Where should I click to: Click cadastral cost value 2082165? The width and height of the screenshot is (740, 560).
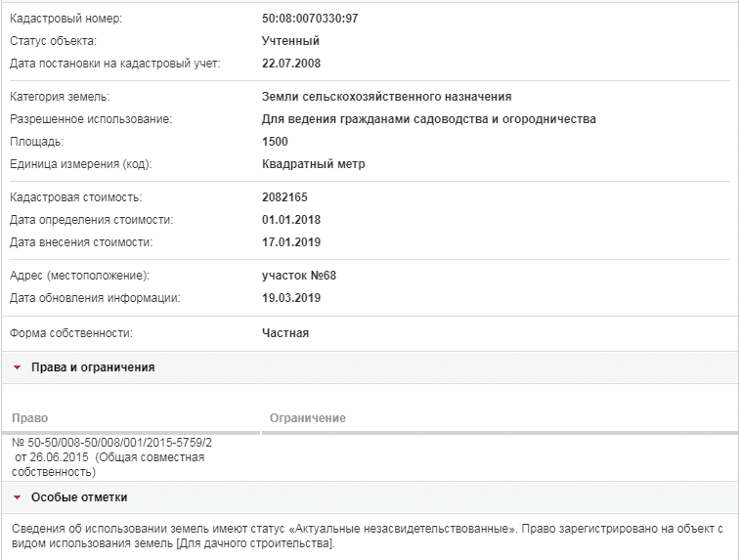(284, 197)
